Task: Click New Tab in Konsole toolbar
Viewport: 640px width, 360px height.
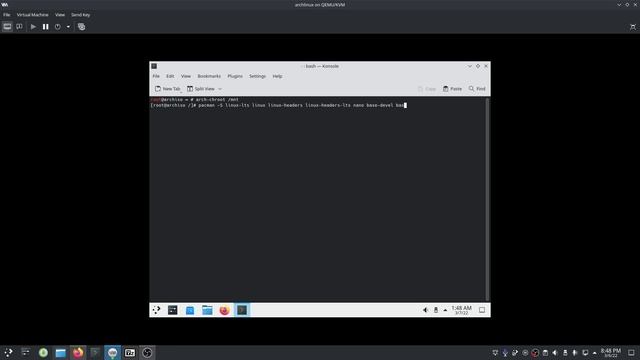Action: point(167,89)
